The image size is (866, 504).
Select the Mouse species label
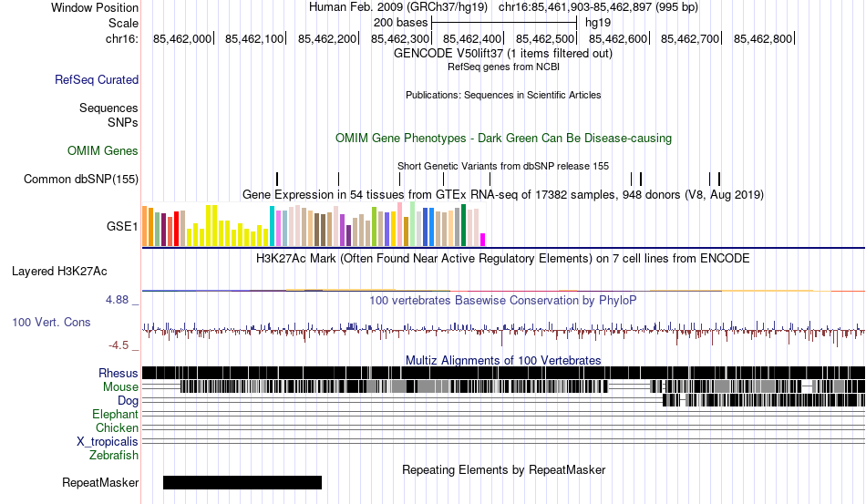[x=120, y=387]
